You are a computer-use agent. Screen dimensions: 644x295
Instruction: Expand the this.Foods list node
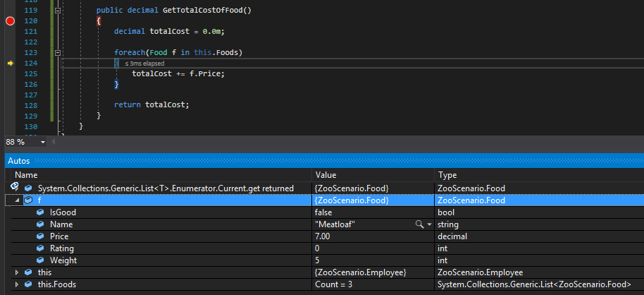tap(17, 284)
